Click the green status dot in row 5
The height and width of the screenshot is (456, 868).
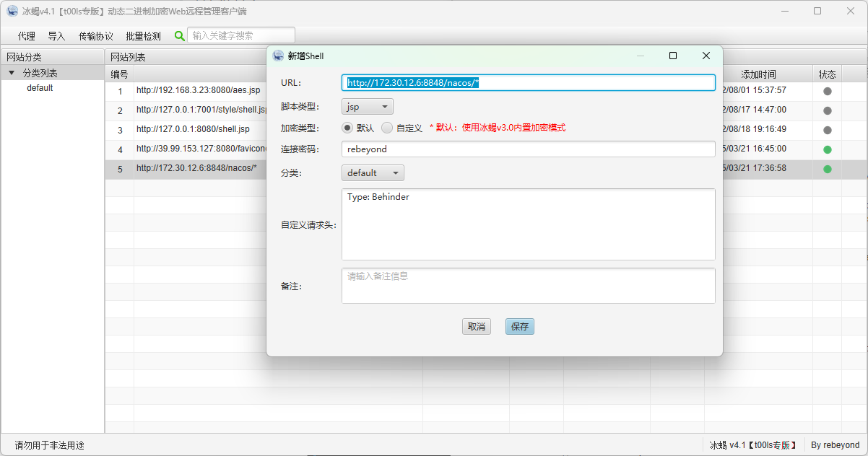[x=827, y=169]
